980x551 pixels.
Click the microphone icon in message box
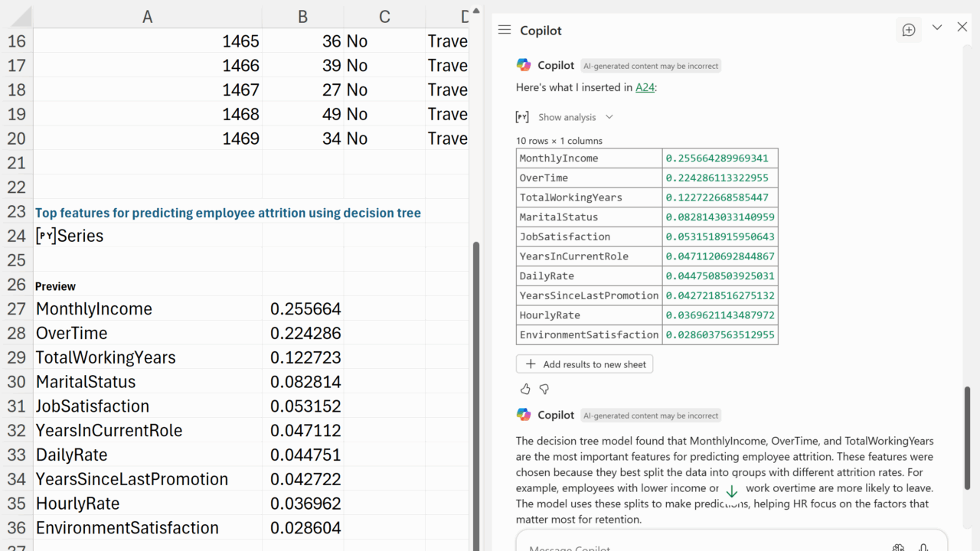point(923,546)
